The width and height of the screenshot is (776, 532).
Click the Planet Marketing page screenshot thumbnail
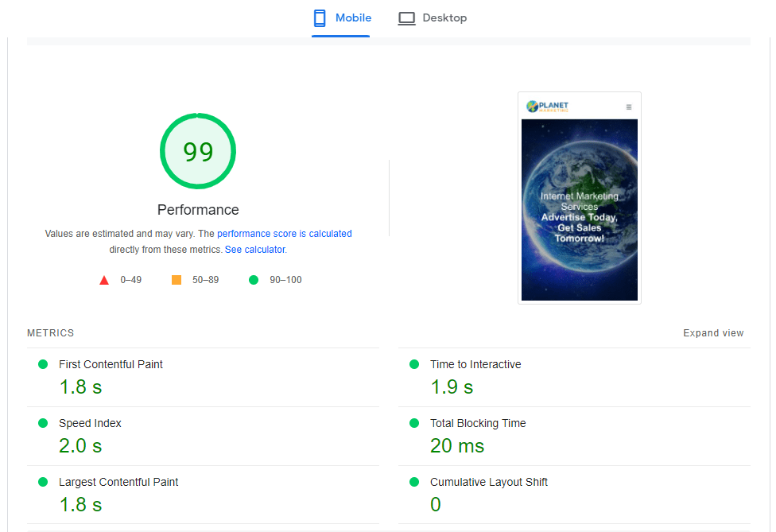580,198
